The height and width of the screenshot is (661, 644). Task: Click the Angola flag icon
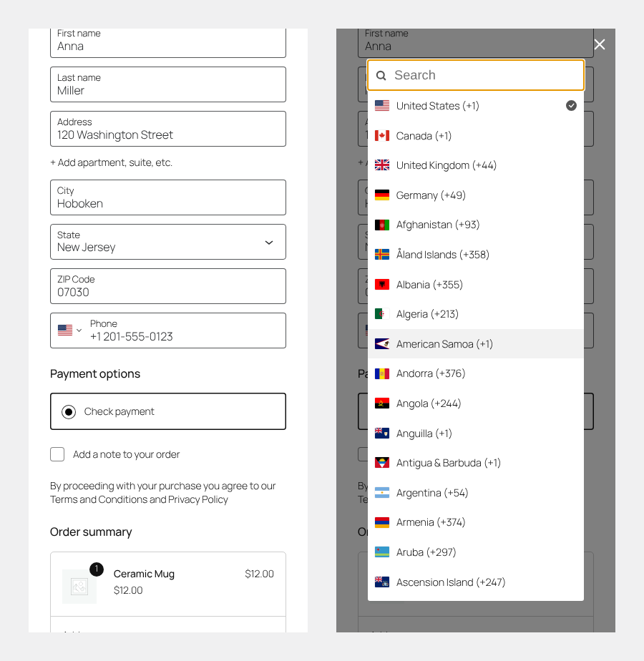(382, 403)
